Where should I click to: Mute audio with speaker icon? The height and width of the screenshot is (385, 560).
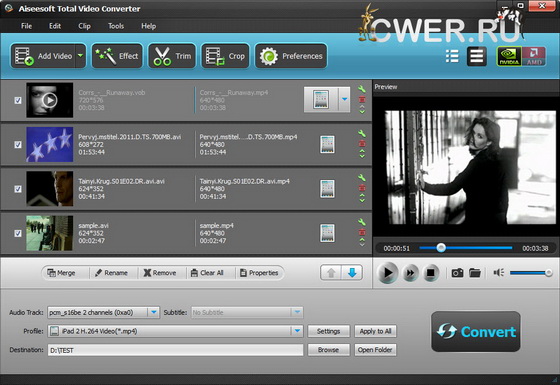[499, 273]
